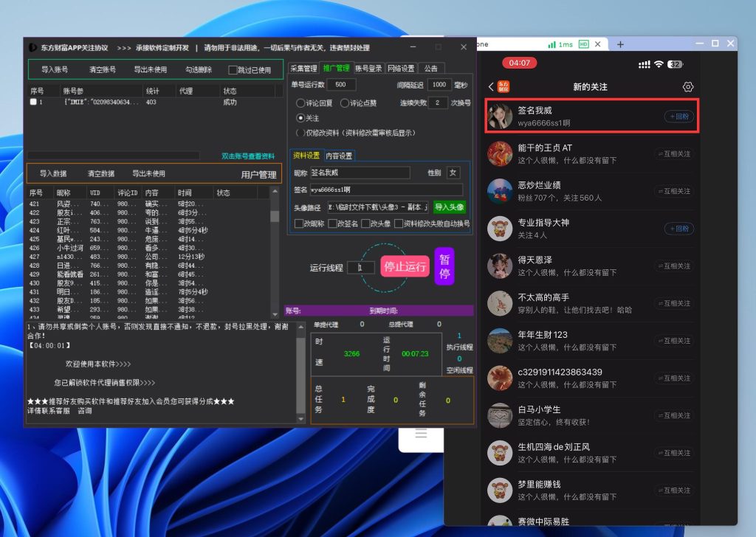This screenshot has width=756, height=537.
Task: Check the 改头像 option
Action: coord(365,224)
